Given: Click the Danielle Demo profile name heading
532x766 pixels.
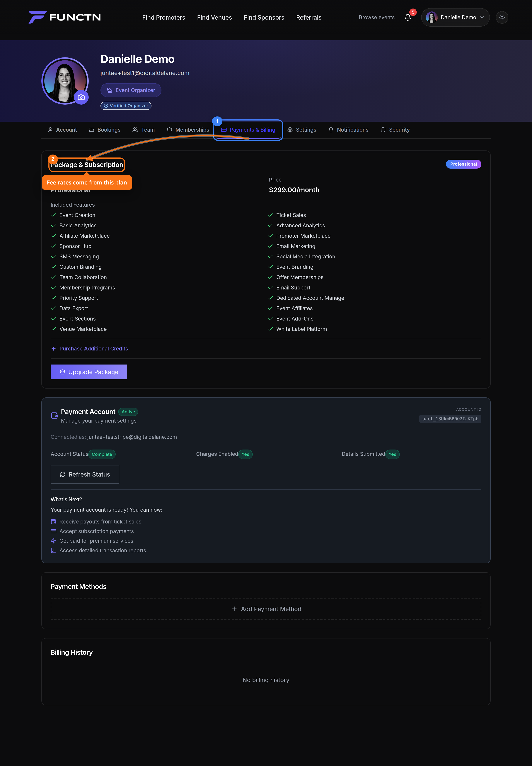Looking at the screenshot, I should 137,59.
